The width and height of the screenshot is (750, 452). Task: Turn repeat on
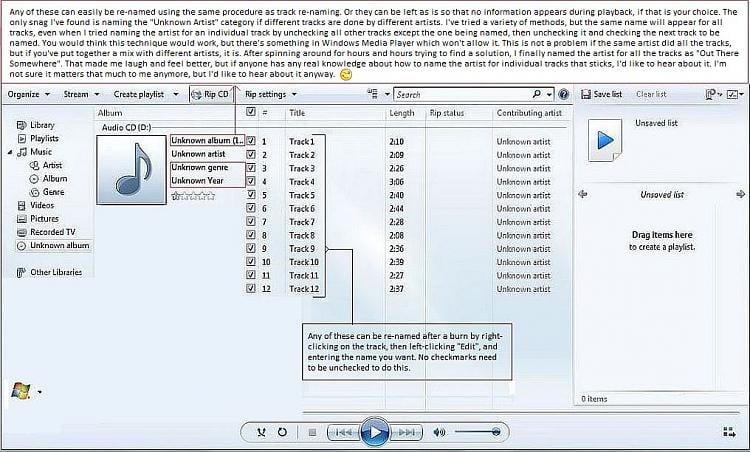[x=282, y=432]
